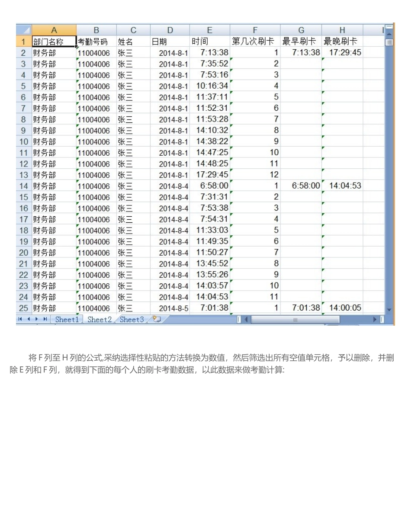Click earliest swipe cell 7:13:38 in column G
The width and height of the screenshot is (411, 532).
click(x=301, y=53)
